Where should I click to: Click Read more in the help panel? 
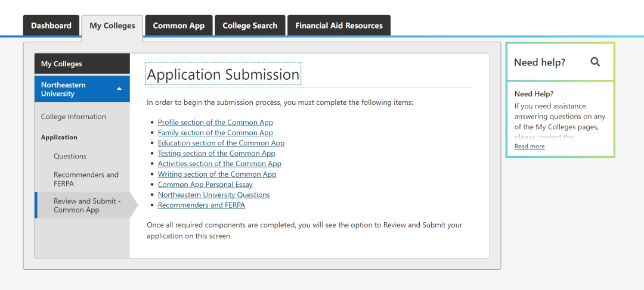tap(530, 146)
